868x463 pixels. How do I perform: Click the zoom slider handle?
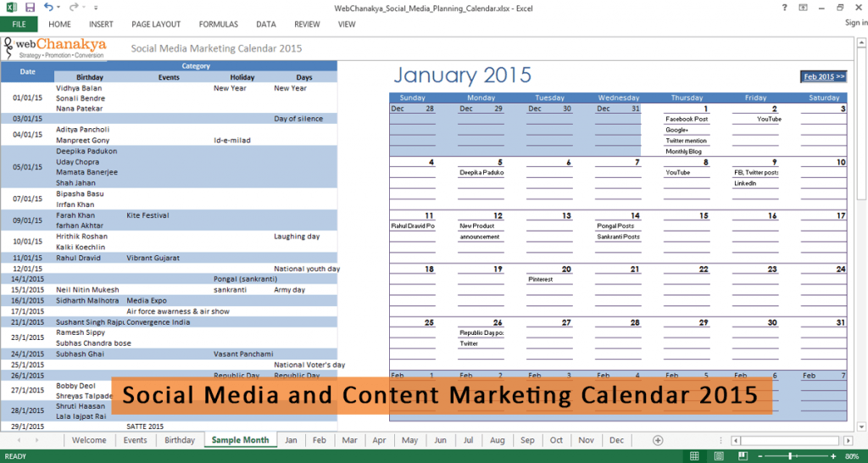pos(790,456)
